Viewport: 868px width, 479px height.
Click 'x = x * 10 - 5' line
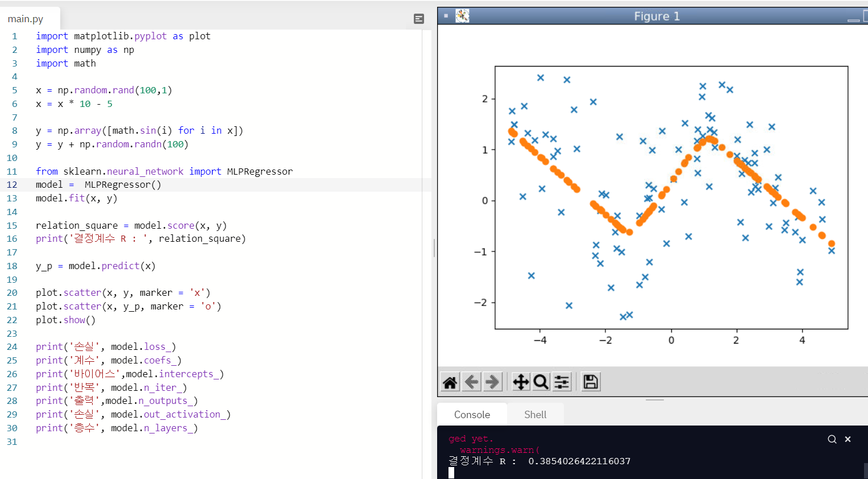(x=74, y=104)
